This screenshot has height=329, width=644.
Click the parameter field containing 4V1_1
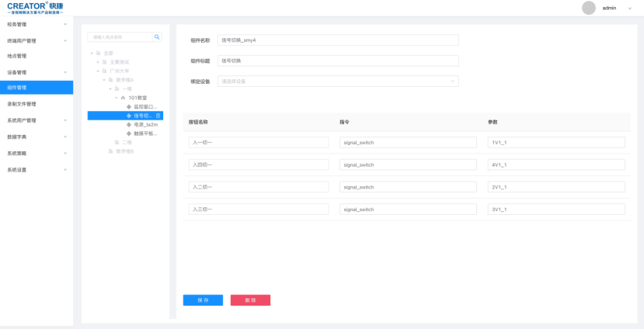[555, 164]
